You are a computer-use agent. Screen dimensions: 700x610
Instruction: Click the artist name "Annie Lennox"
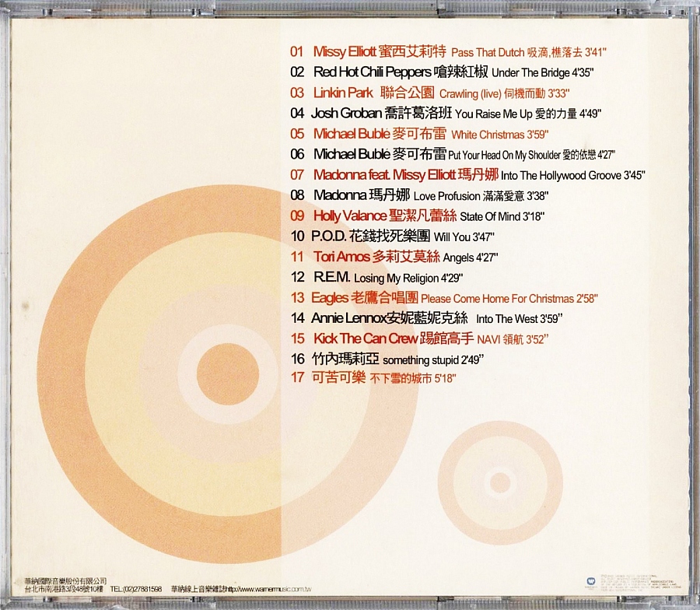pos(348,319)
